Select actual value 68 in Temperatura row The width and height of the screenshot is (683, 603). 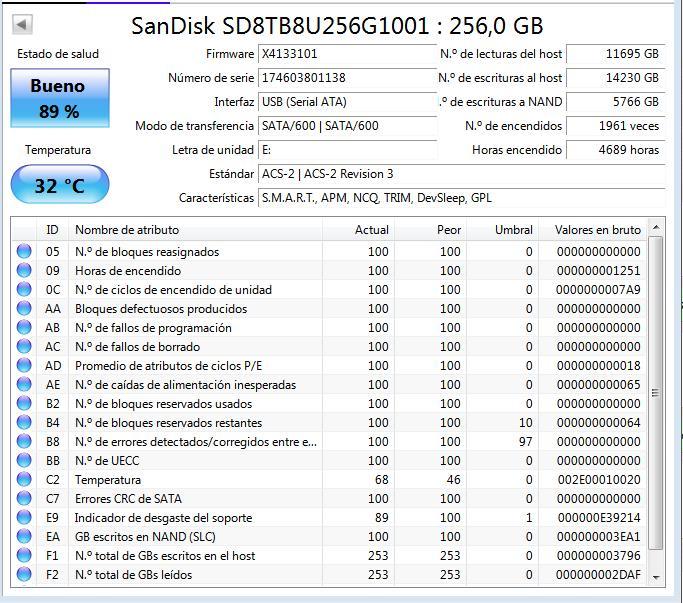(382, 480)
